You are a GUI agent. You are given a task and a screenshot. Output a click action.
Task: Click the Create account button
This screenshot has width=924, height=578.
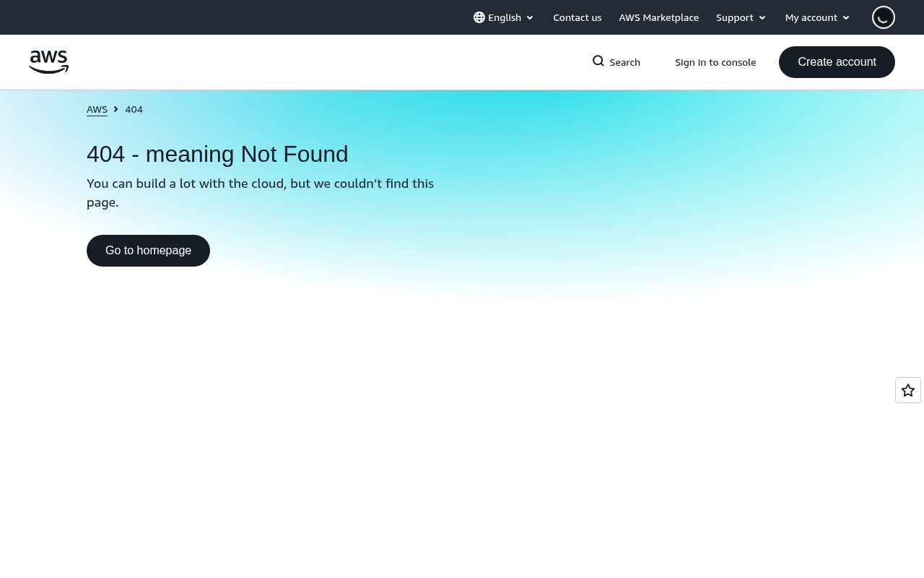[x=837, y=62]
